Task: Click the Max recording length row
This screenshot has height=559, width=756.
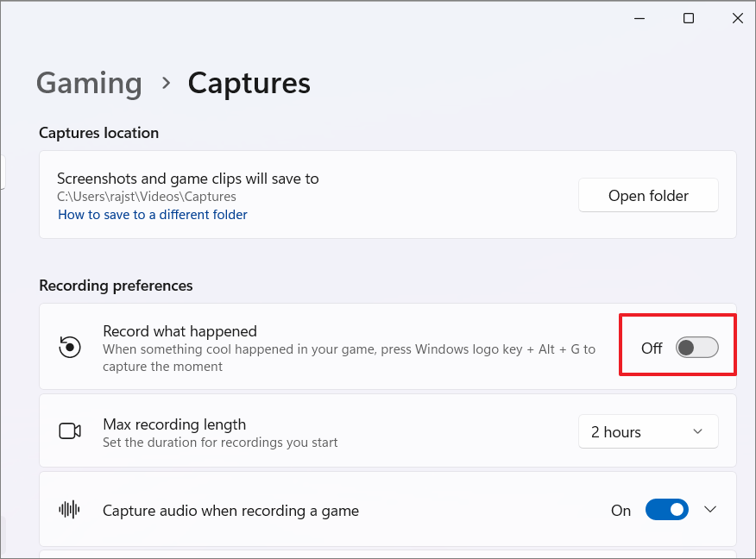Action: [x=387, y=430]
